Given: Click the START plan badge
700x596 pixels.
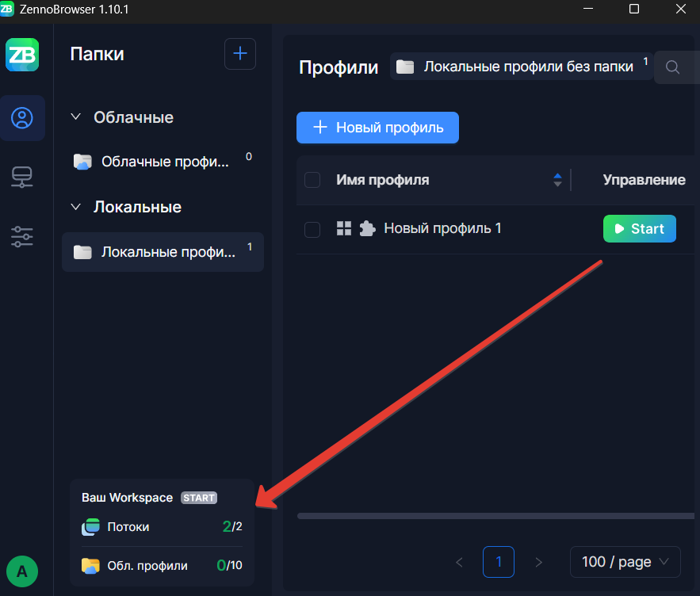Looking at the screenshot, I should [199, 498].
